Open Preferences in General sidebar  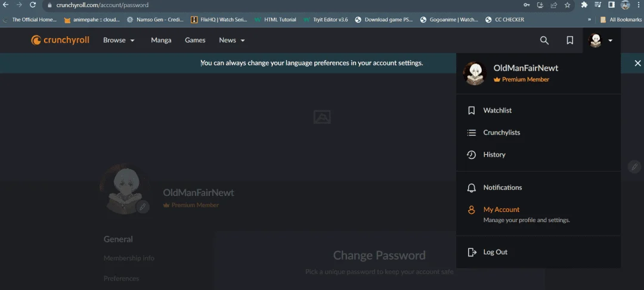(x=121, y=278)
